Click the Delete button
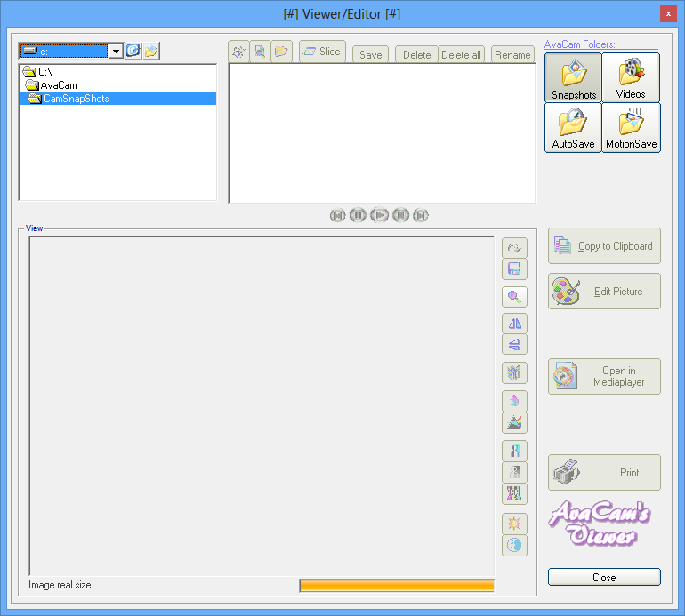The image size is (685, 616). click(x=416, y=54)
